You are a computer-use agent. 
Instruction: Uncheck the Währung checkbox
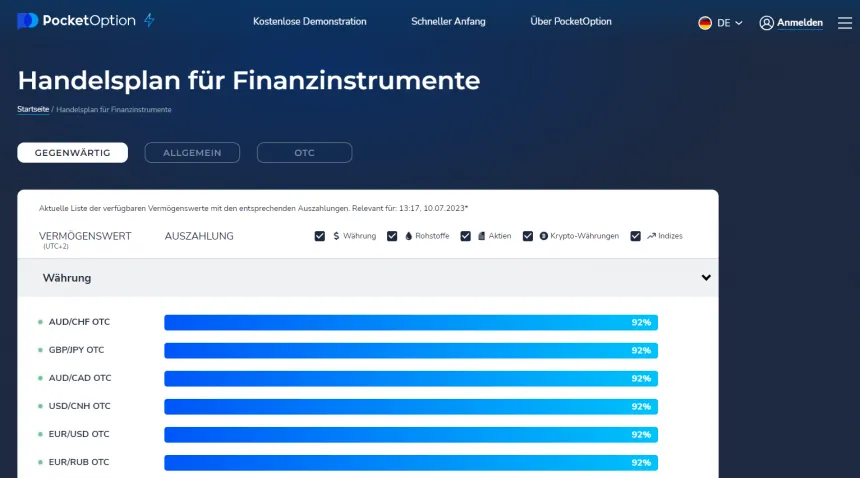[320, 236]
